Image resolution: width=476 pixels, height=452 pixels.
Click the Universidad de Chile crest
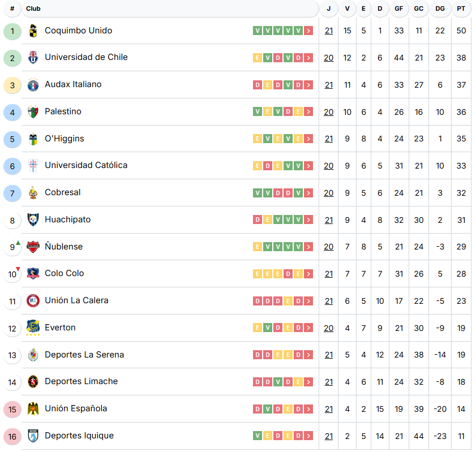pyautogui.click(x=33, y=57)
